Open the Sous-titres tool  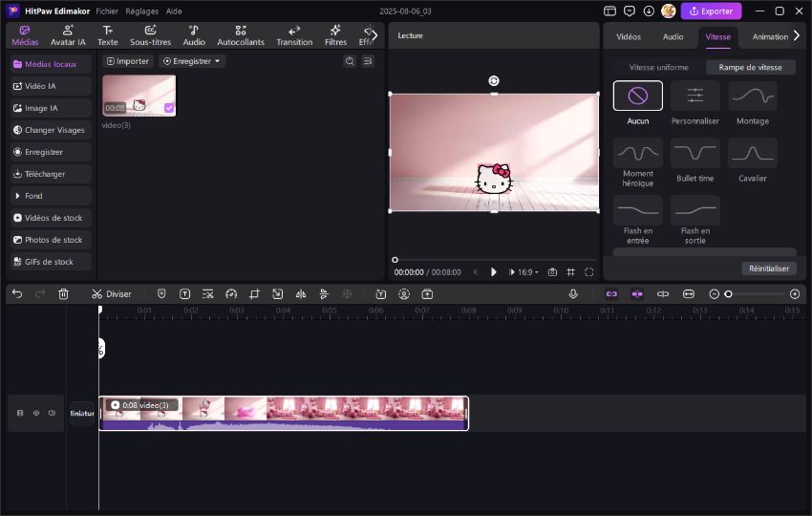click(150, 35)
